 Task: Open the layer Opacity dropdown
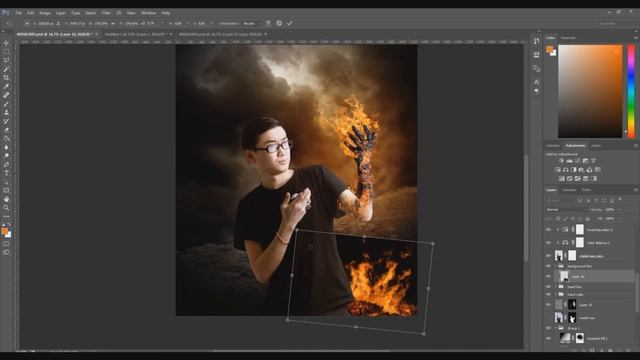tap(620, 209)
